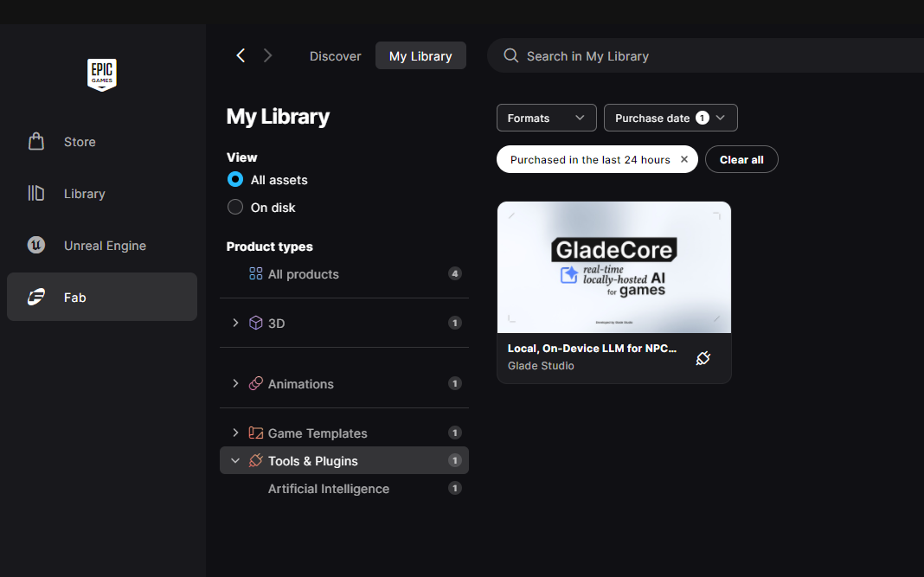Click the 3D cube icon

coord(256,323)
